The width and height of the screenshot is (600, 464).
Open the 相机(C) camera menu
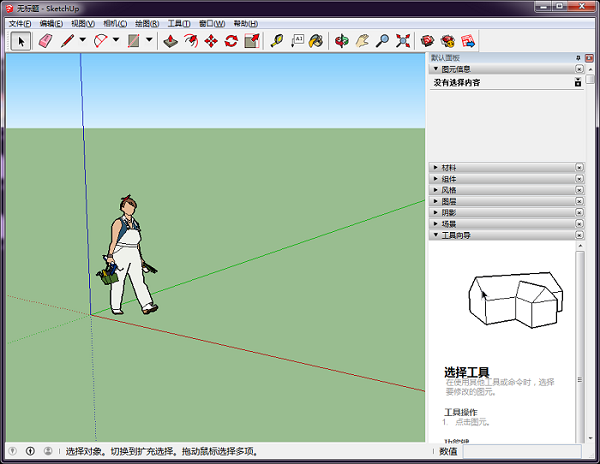click(115, 23)
